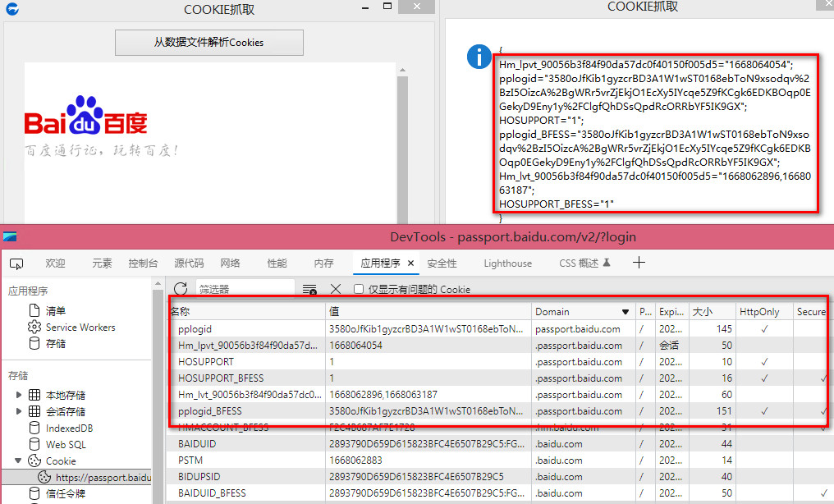The width and height of the screenshot is (834, 504).
Task: Select the pplogid cookie name cell
Action: coord(195,329)
